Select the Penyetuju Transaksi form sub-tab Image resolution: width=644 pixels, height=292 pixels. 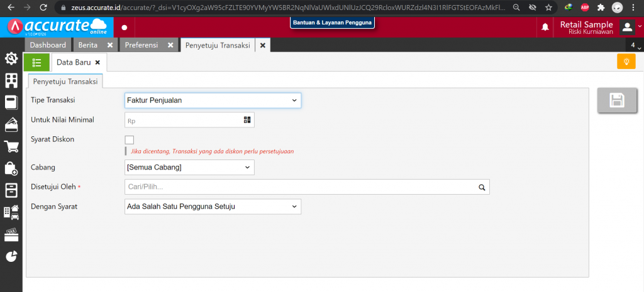(65, 81)
